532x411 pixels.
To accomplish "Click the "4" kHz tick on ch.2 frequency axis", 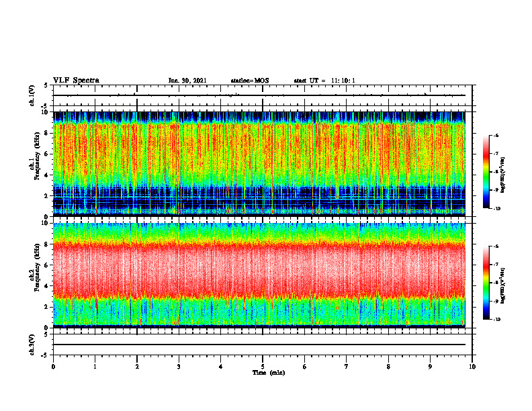I will point(47,286).
